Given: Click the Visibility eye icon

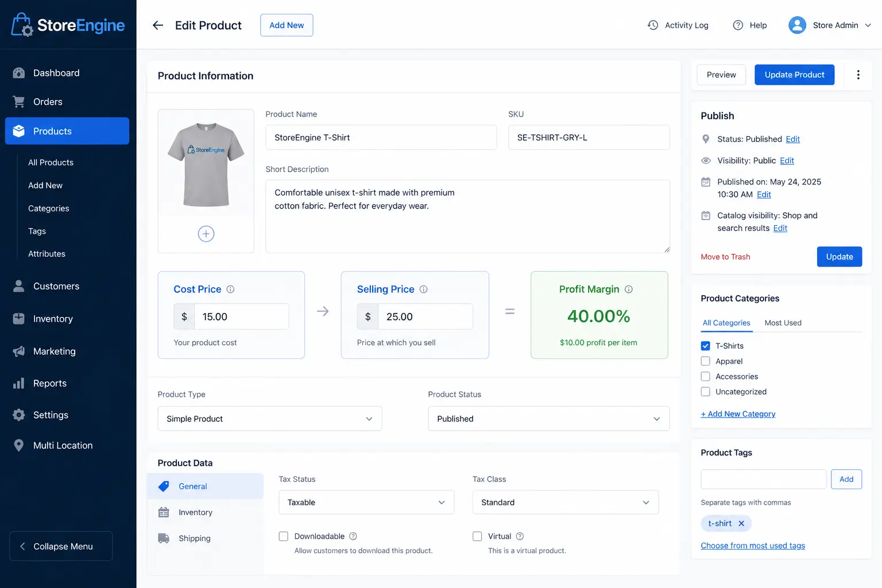Looking at the screenshot, I should click(x=706, y=161).
